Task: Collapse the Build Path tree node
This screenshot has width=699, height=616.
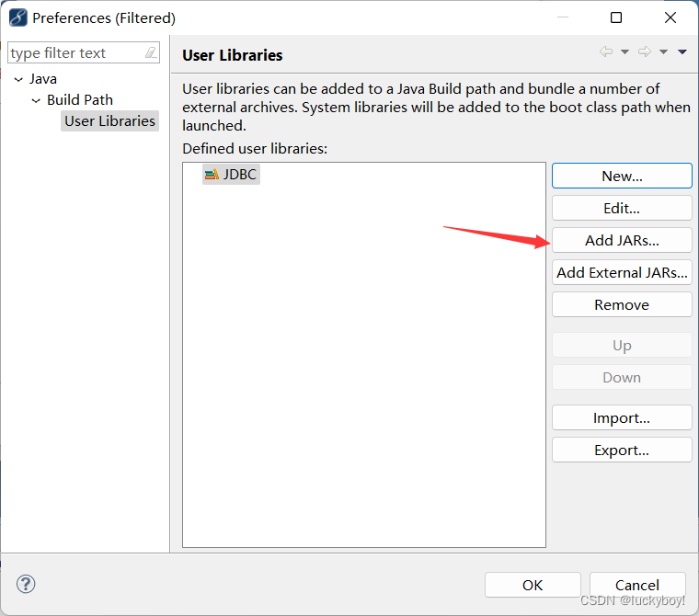Action: 36,101
